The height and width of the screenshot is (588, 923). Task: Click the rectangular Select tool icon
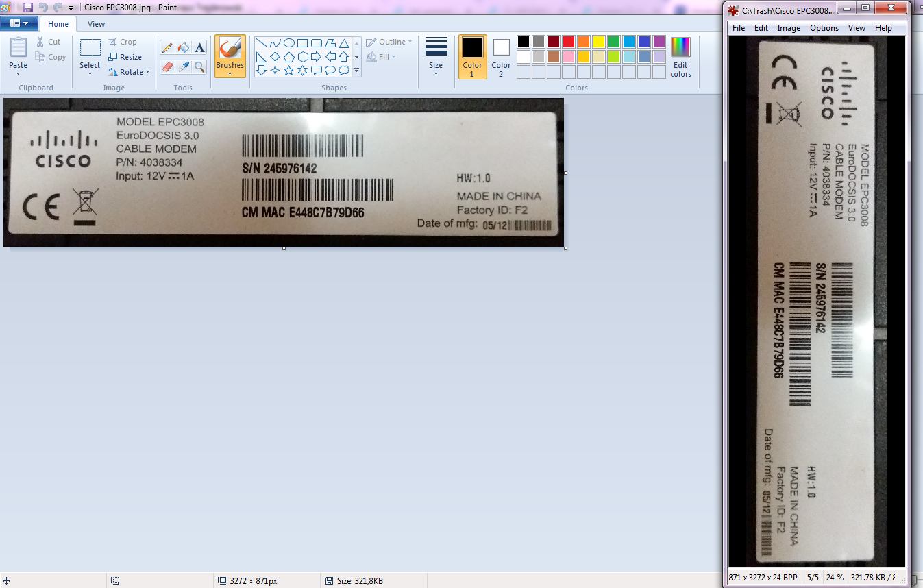[90, 48]
